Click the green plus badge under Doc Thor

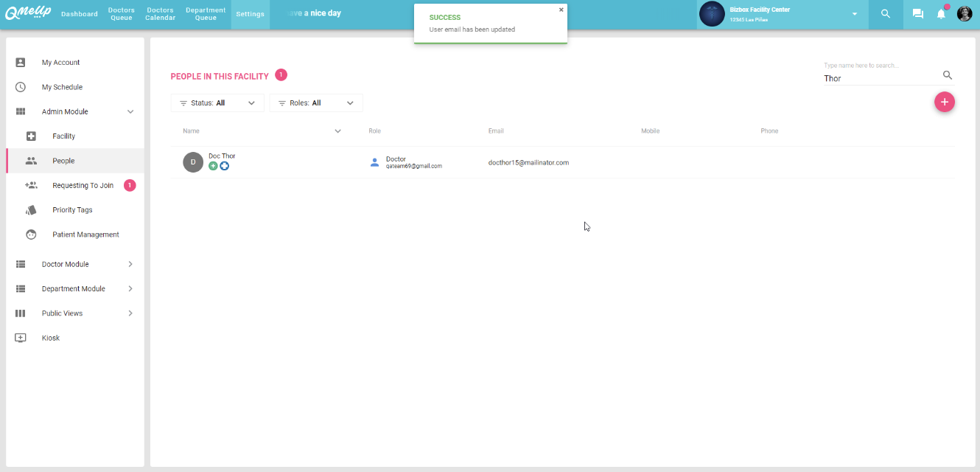point(213,166)
